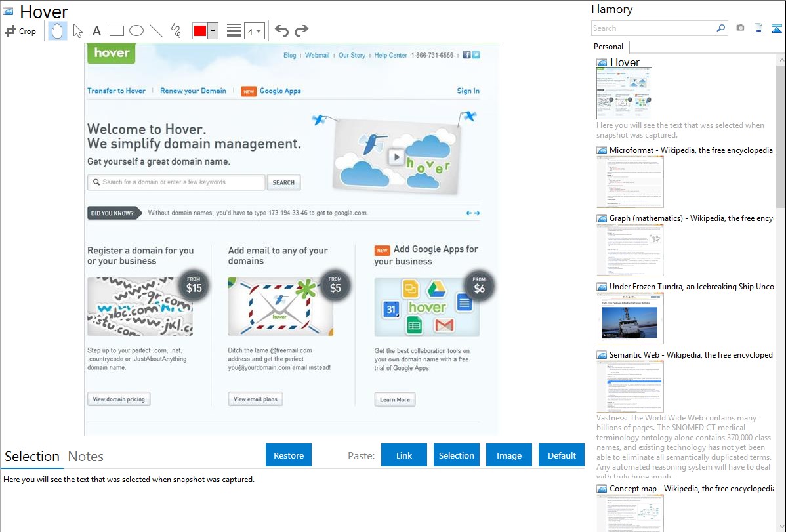Select the hand pan tool
The image size is (786, 532).
click(x=58, y=31)
